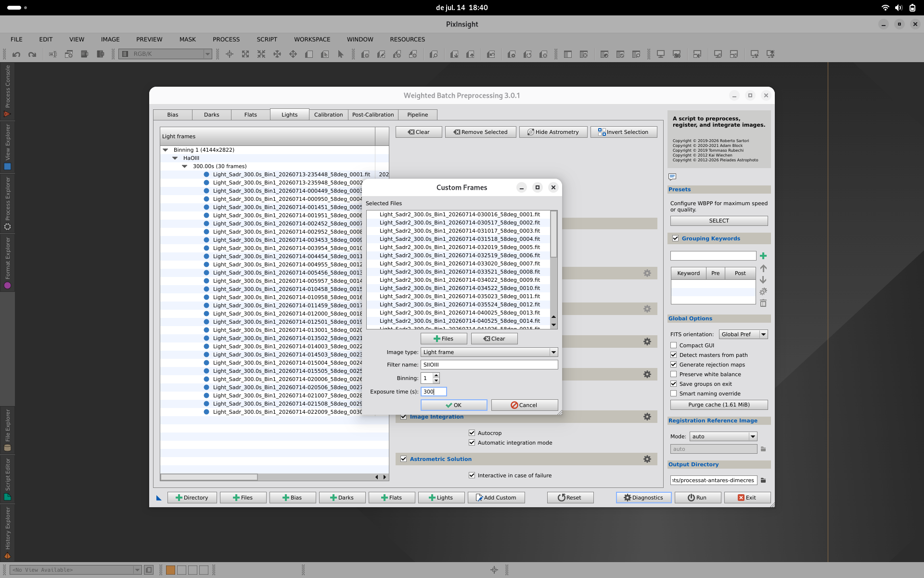The height and width of the screenshot is (578, 924).
Task: Click the undo arrow in the toolbar
Action: [16, 54]
